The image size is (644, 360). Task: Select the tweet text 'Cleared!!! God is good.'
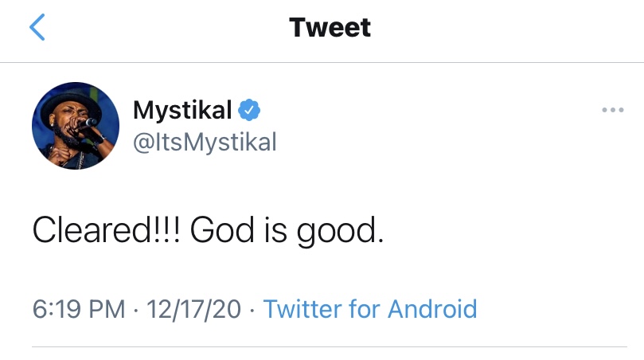[209, 230]
